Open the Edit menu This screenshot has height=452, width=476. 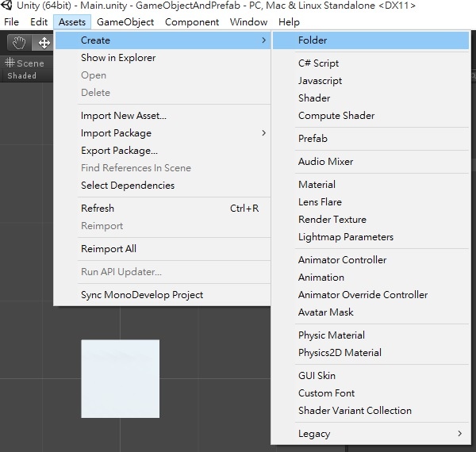point(39,22)
